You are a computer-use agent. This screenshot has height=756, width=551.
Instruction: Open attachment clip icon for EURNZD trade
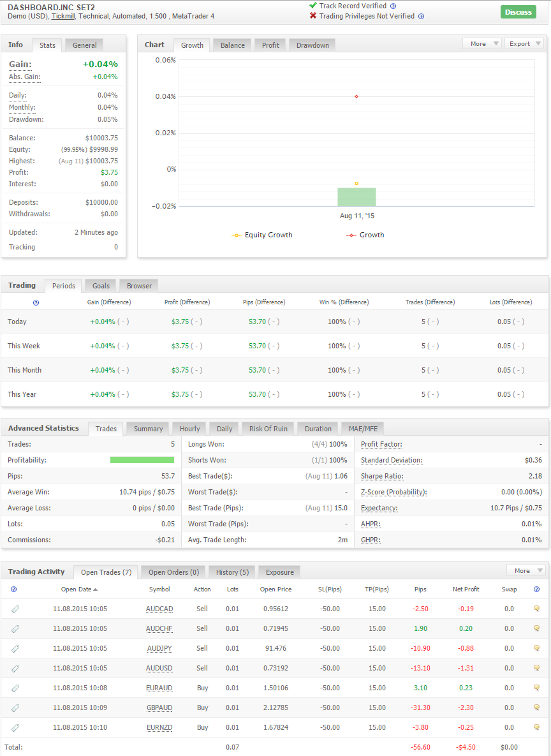click(x=15, y=728)
